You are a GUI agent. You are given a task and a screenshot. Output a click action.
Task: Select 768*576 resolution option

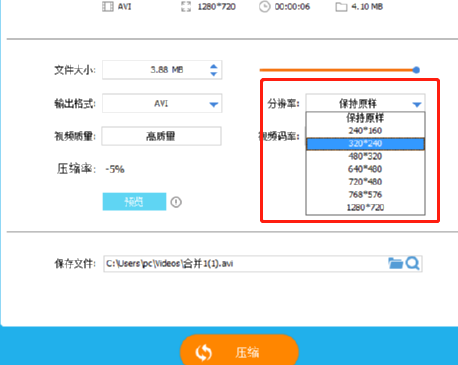(x=365, y=194)
